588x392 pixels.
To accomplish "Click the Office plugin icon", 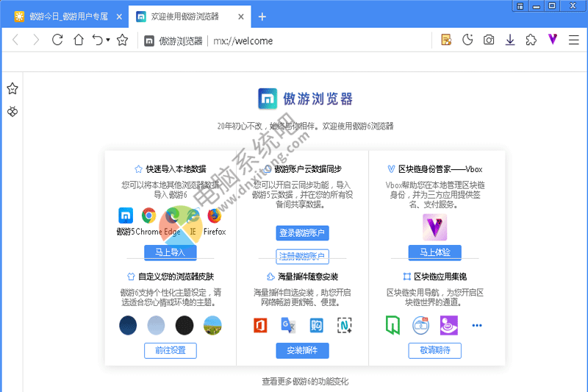I will click(260, 325).
